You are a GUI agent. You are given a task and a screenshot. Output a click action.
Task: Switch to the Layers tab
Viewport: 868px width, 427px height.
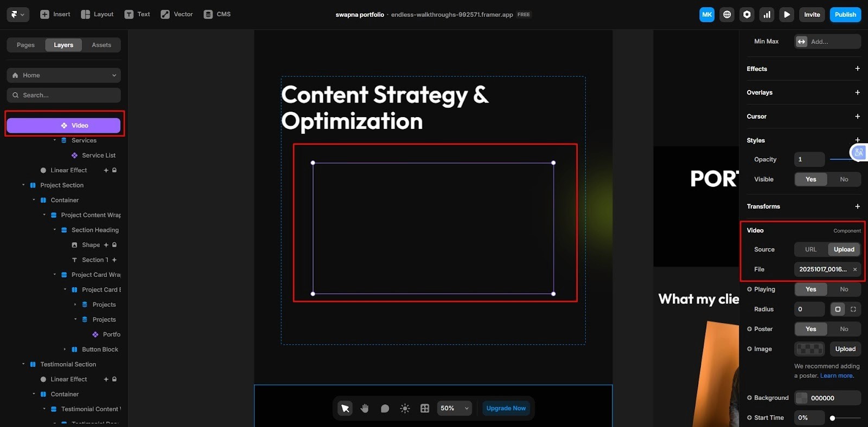(63, 45)
